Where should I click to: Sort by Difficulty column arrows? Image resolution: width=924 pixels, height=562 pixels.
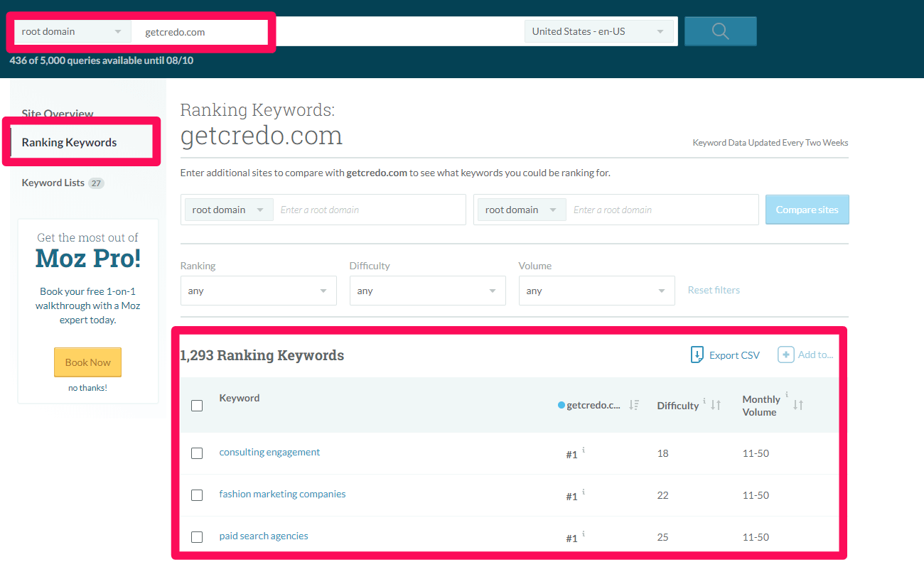coord(716,405)
